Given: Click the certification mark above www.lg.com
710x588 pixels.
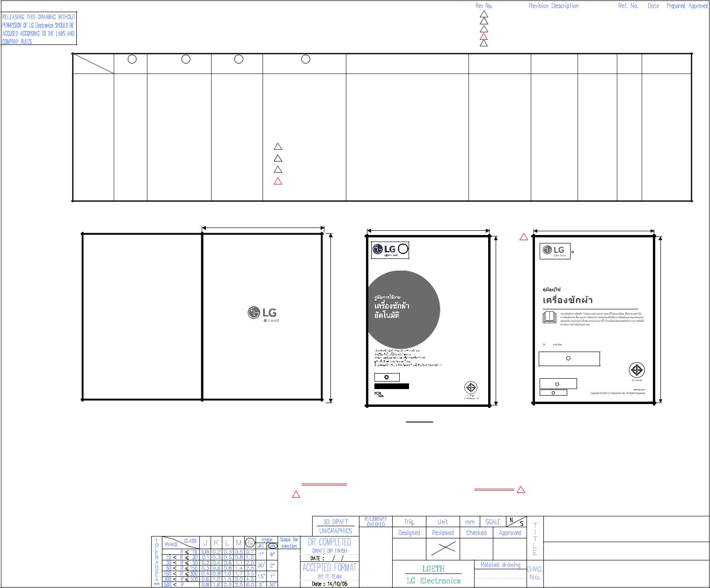Looking at the screenshot, I should pos(636,370).
